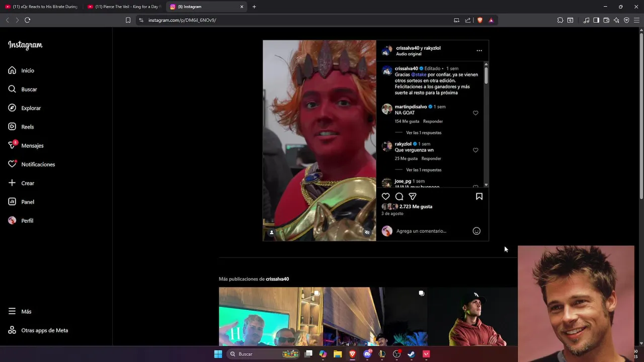Open first thumbnail in Más publicaciones
The width and height of the screenshot is (644, 362).
tap(271, 316)
